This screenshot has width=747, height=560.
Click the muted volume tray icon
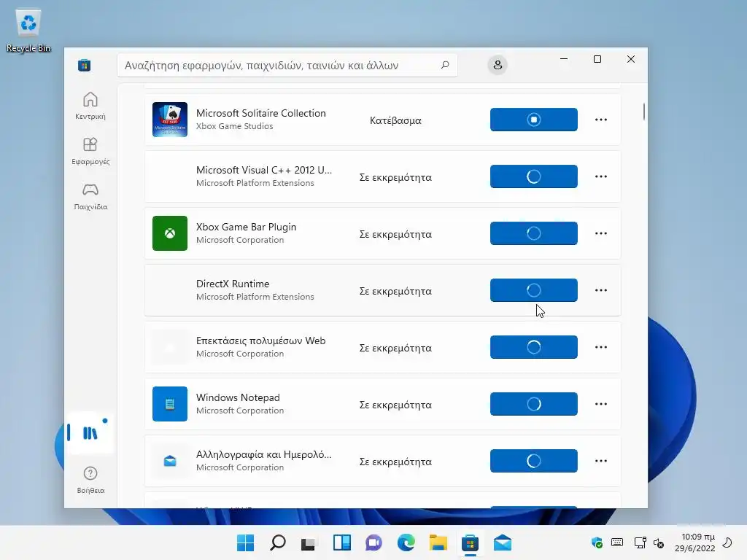point(659,542)
